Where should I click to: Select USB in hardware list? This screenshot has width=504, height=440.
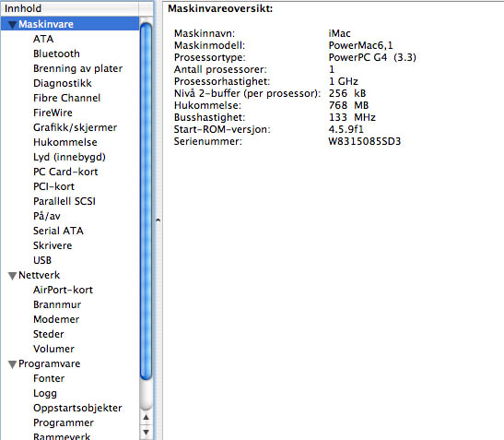[x=42, y=260]
